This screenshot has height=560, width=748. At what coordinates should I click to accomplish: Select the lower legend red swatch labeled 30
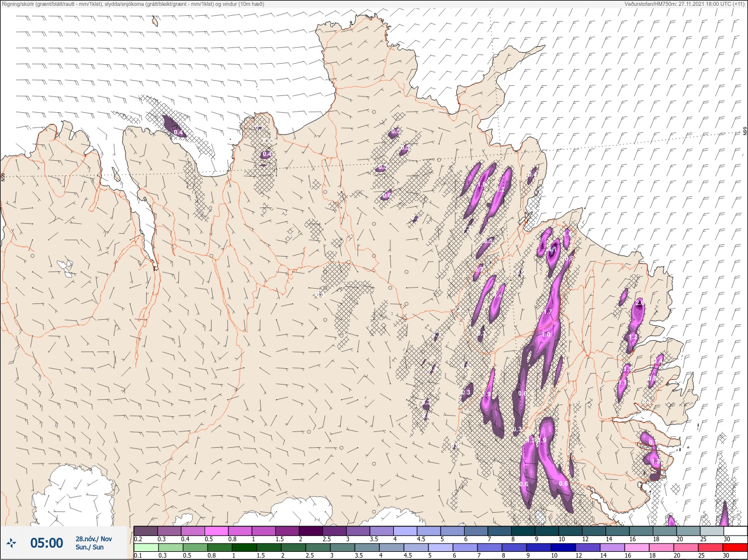tap(736, 548)
